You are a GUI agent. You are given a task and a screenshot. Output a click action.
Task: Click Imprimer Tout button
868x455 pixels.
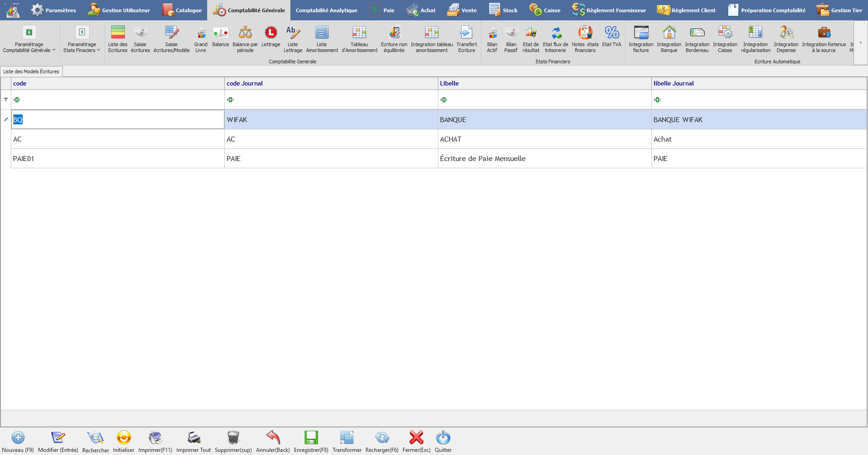194,441
